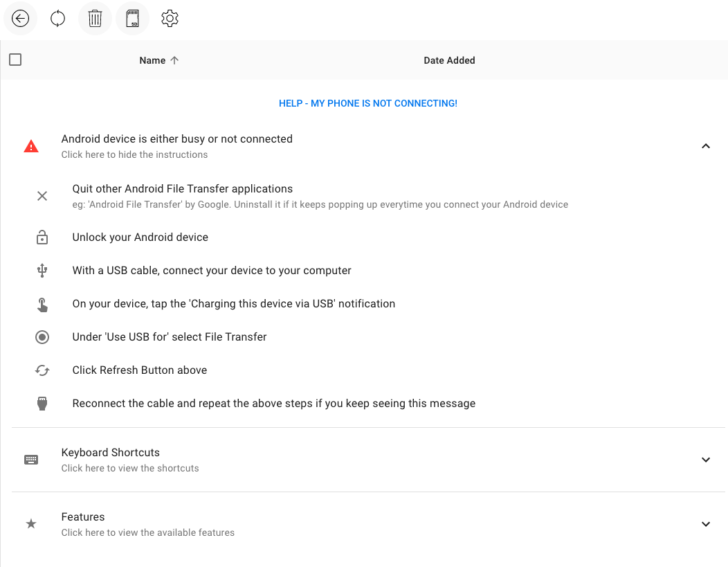Click the star icon beside Features
Viewport: 728px width, 567px height.
coord(31,524)
